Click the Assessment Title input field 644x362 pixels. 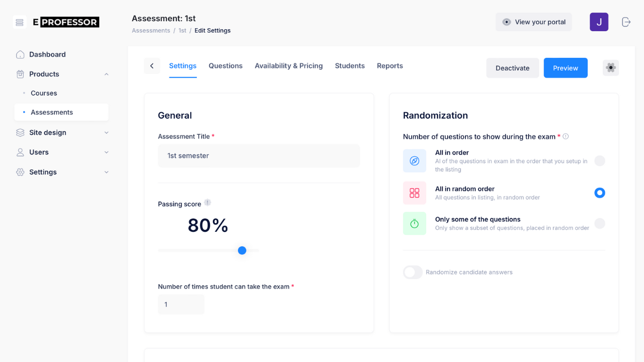(x=259, y=156)
